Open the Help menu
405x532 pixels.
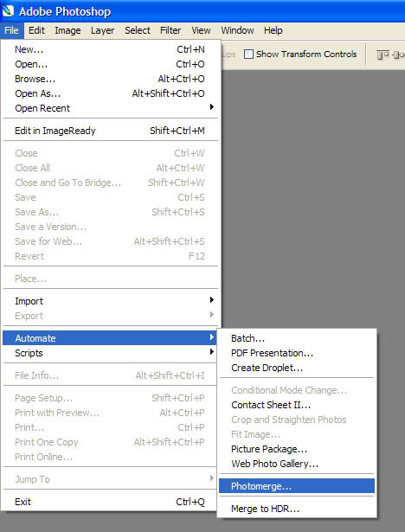(273, 30)
